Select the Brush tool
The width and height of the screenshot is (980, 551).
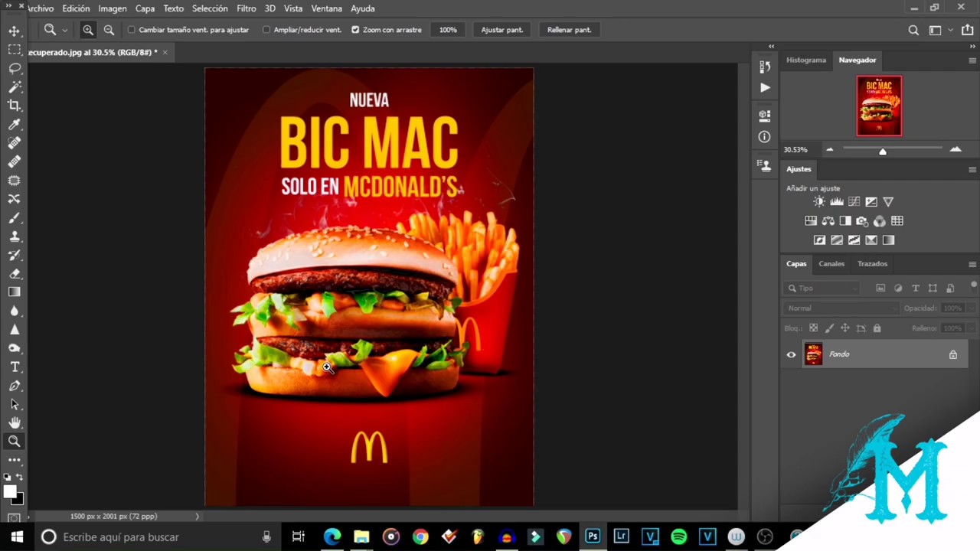pos(15,217)
